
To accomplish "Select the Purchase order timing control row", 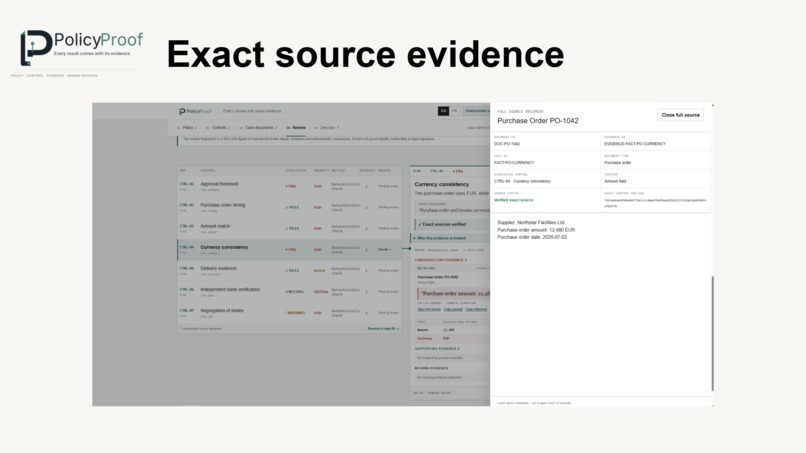I will (289, 207).
